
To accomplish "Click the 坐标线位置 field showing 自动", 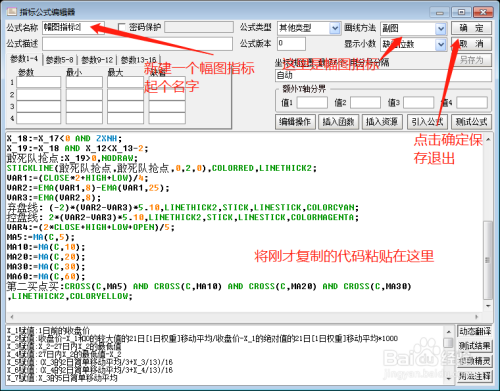I will tap(383, 76).
